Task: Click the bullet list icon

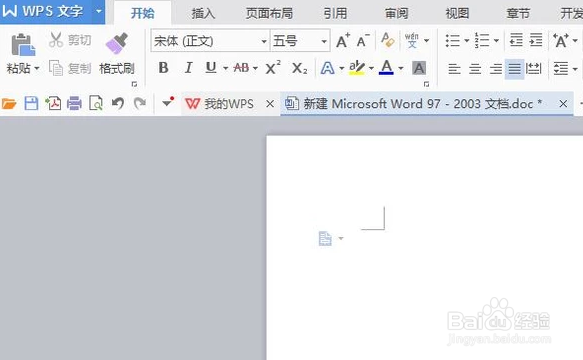Action: click(452, 41)
